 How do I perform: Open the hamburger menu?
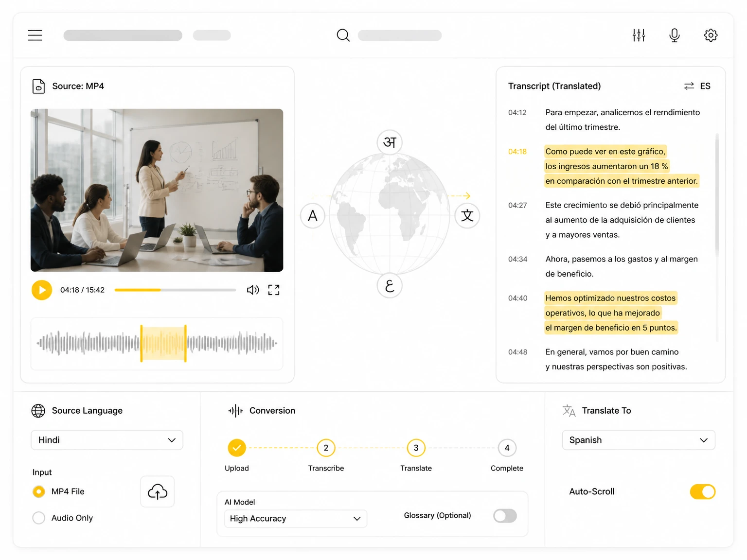point(35,35)
